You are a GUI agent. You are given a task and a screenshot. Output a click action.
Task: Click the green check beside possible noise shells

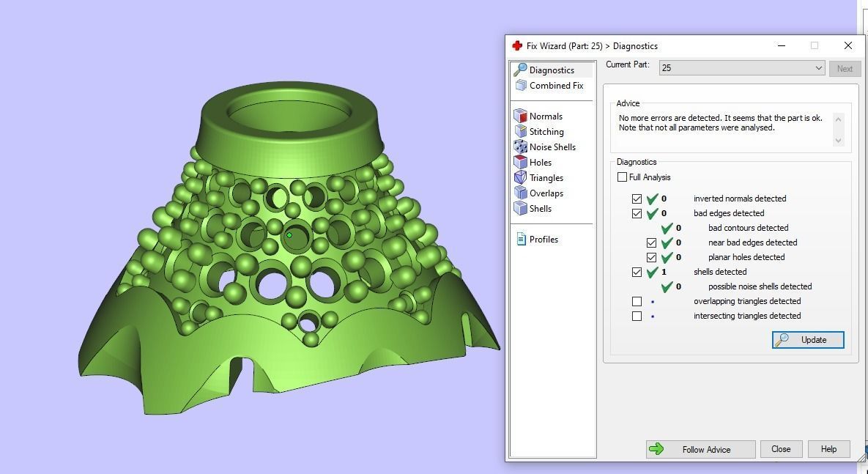667,286
